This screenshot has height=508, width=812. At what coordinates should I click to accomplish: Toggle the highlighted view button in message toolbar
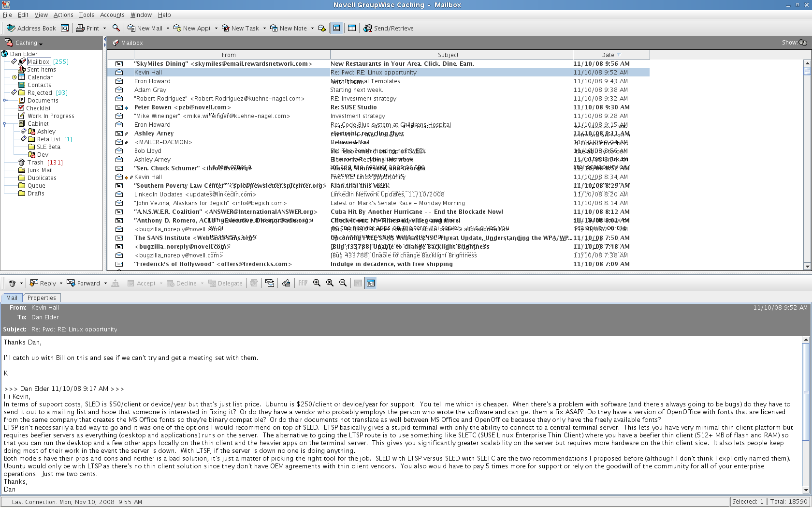pos(371,283)
